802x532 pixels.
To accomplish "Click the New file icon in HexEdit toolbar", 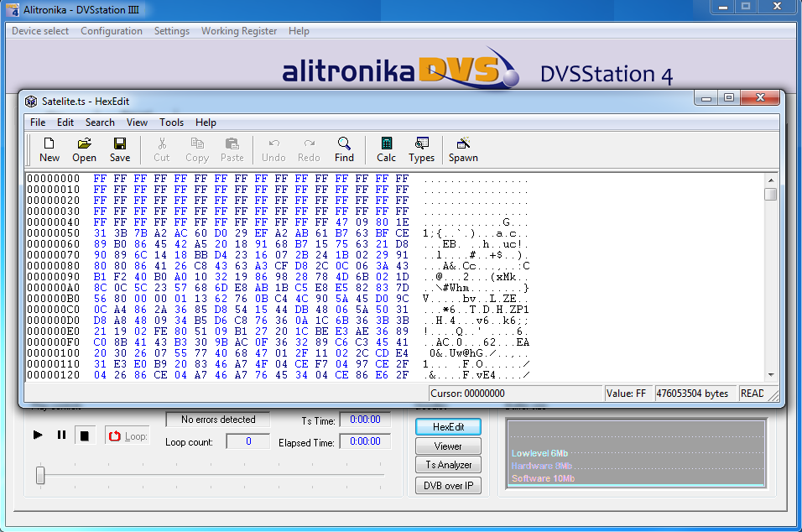I will point(49,149).
